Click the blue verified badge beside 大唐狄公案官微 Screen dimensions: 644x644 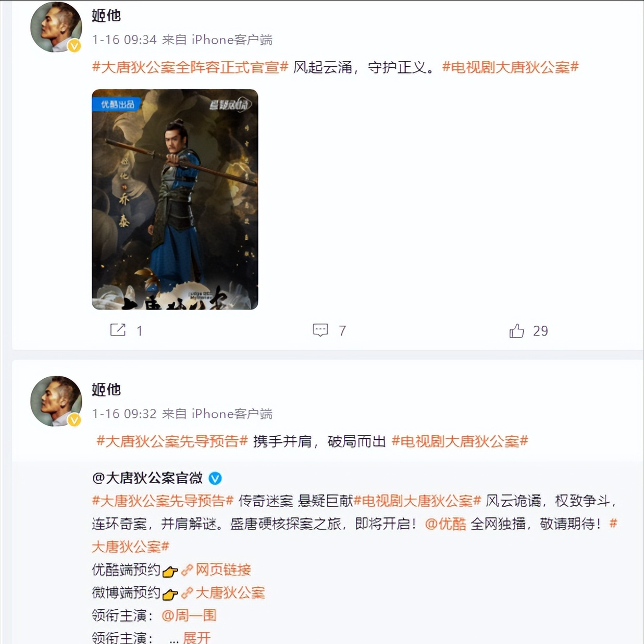(x=215, y=478)
